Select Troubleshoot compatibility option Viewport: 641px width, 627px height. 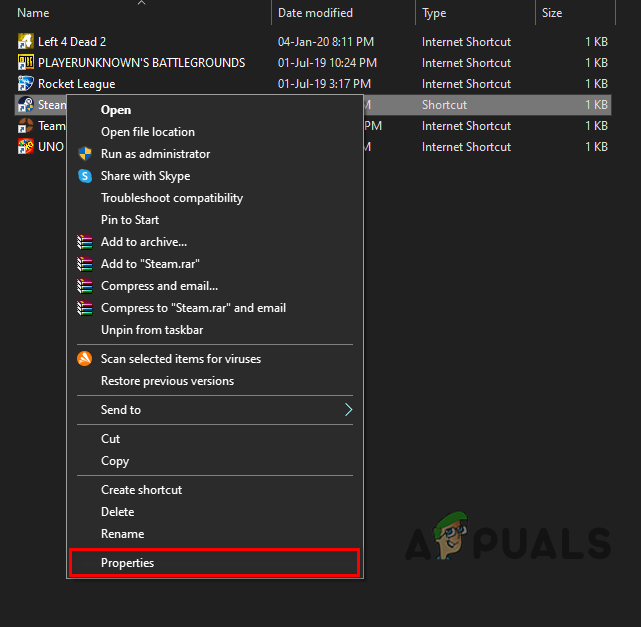(171, 198)
